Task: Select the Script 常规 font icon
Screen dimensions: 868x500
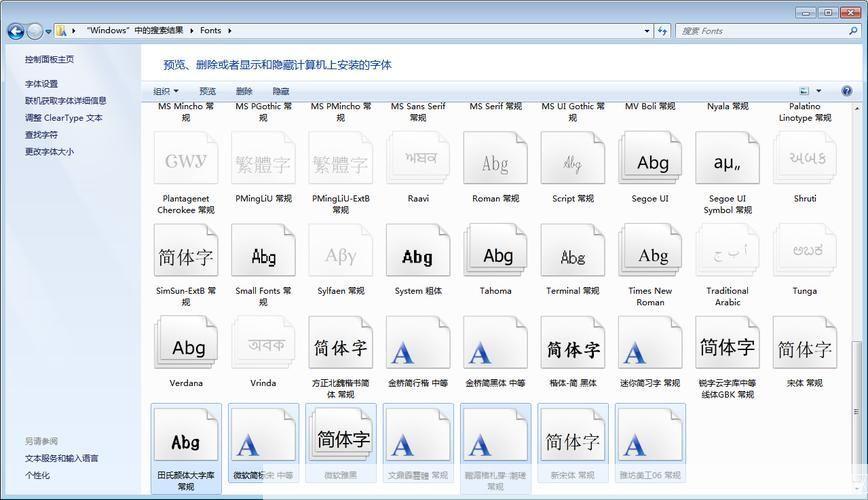Action: (573, 158)
